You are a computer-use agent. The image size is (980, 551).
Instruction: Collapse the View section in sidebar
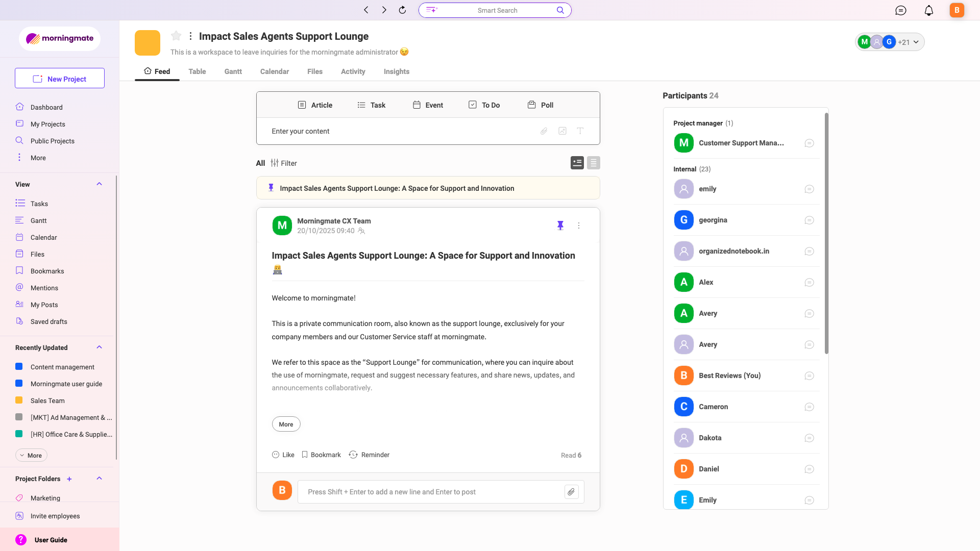click(100, 184)
